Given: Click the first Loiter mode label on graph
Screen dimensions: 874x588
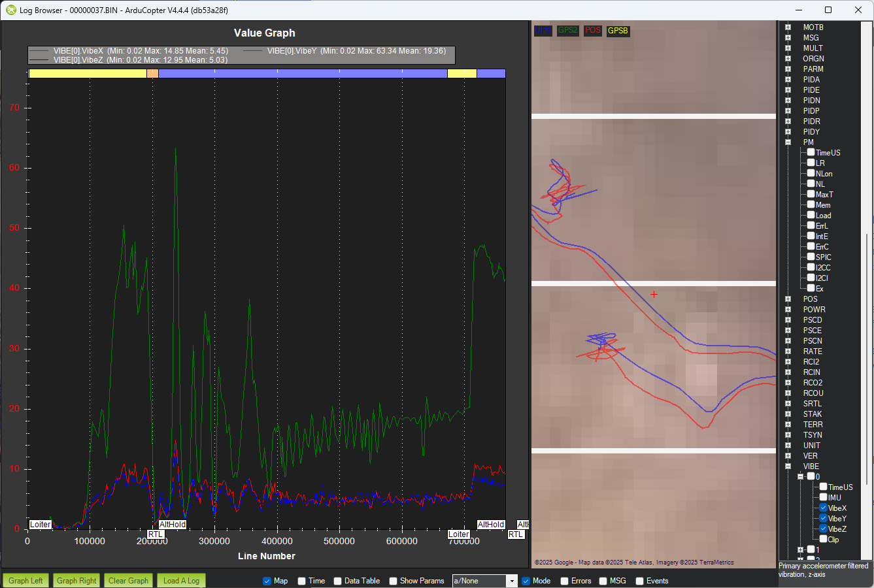Looking at the screenshot, I should coord(40,525).
